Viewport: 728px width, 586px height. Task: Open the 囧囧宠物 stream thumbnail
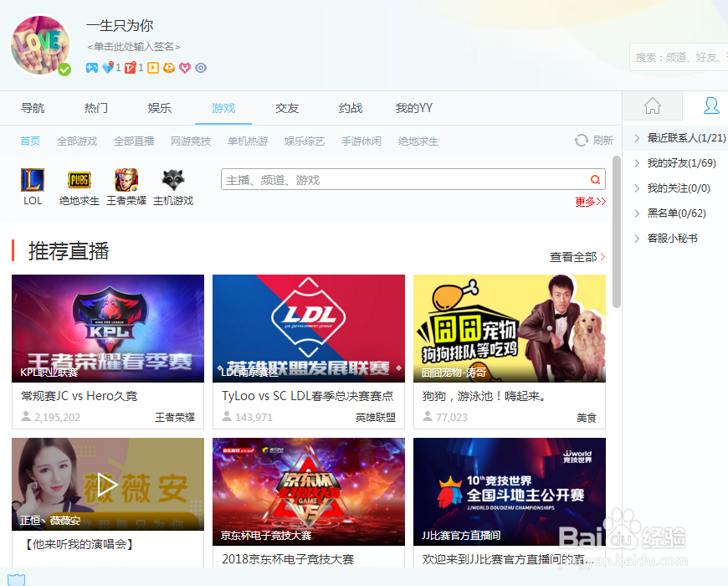click(x=510, y=328)
